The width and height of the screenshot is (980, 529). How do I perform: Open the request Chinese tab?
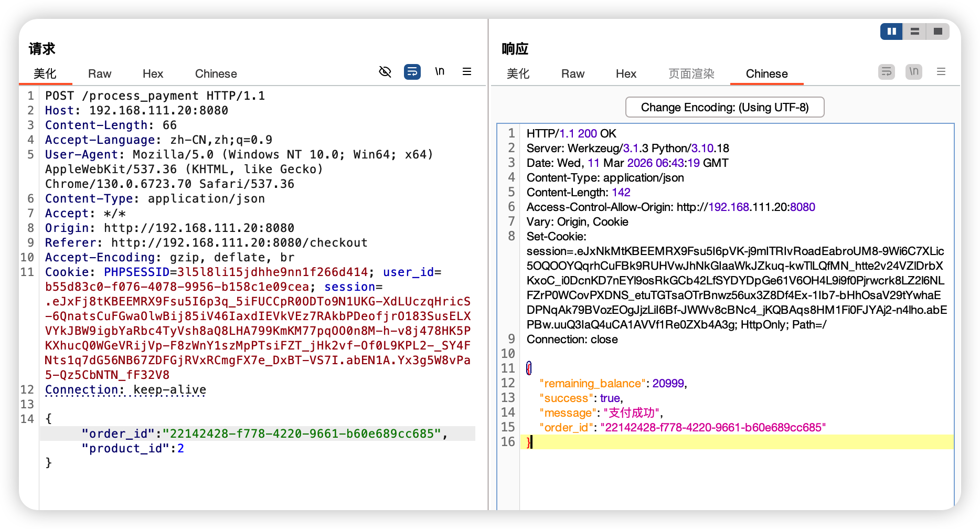pos(216,74)
